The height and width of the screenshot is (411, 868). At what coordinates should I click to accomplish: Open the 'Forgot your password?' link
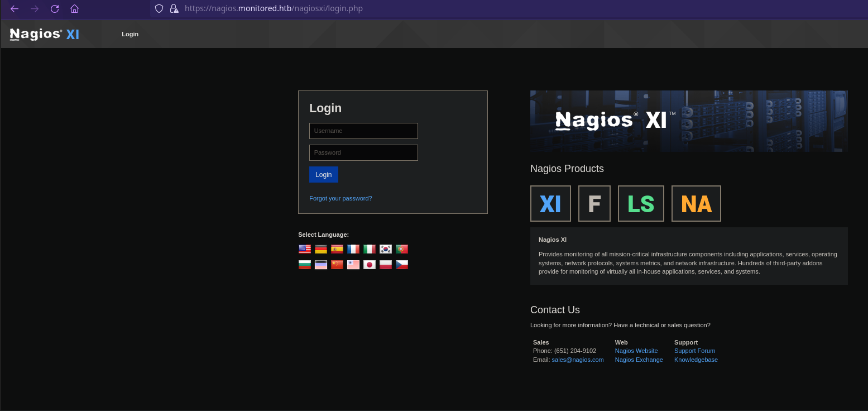(341, 198)
